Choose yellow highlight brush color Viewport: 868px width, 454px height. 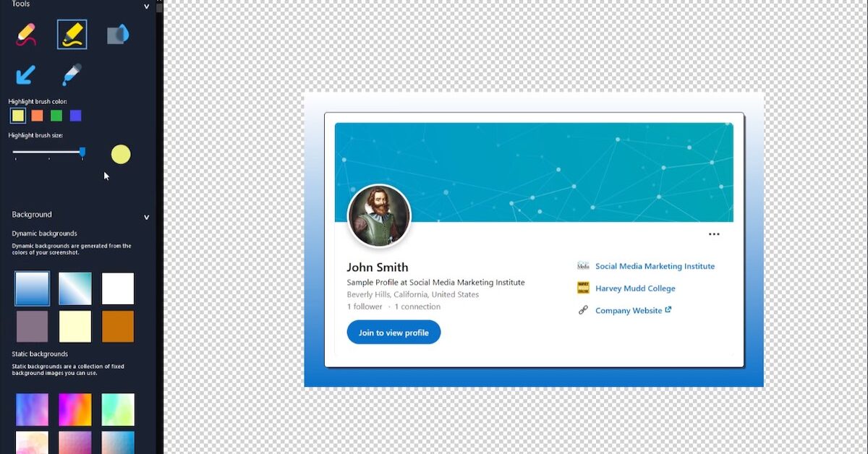(18, 116)
